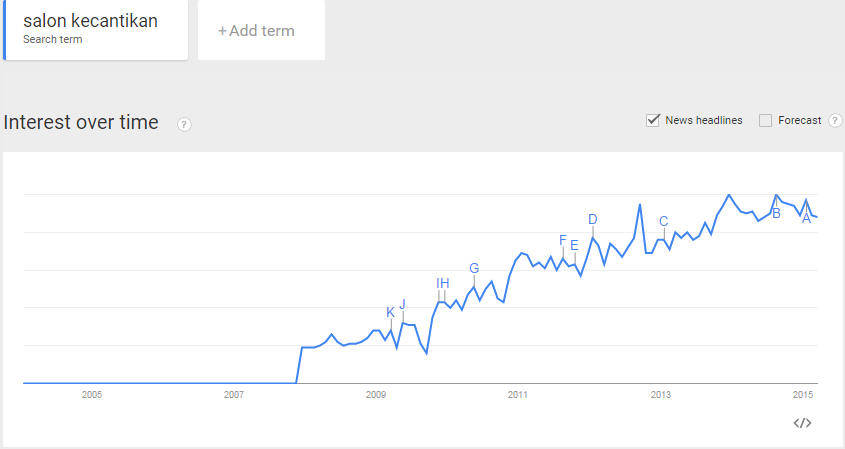Screen dimensions: 845x449
Task: Open news headline marker F
Action: click(x=563, y=240)
